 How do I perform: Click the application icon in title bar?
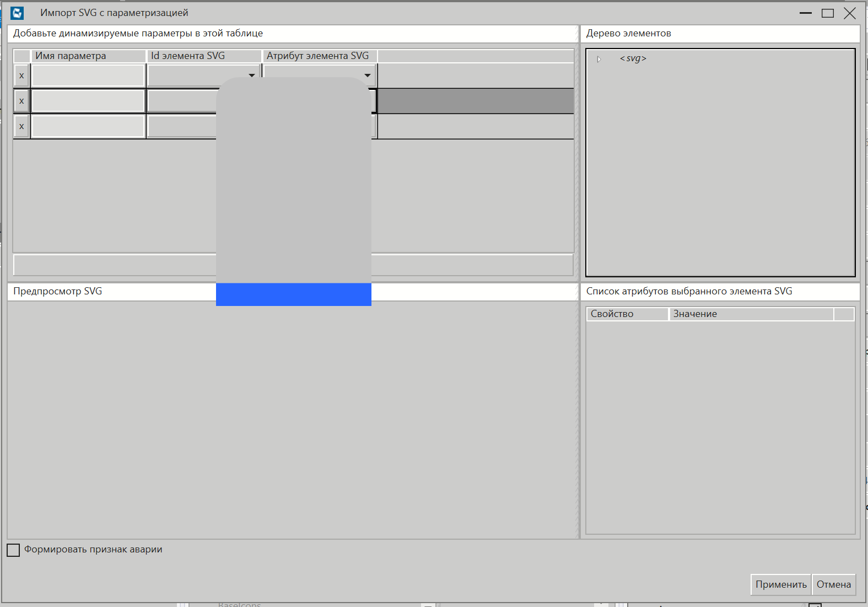pyautogui.click(x=17, y=13)
